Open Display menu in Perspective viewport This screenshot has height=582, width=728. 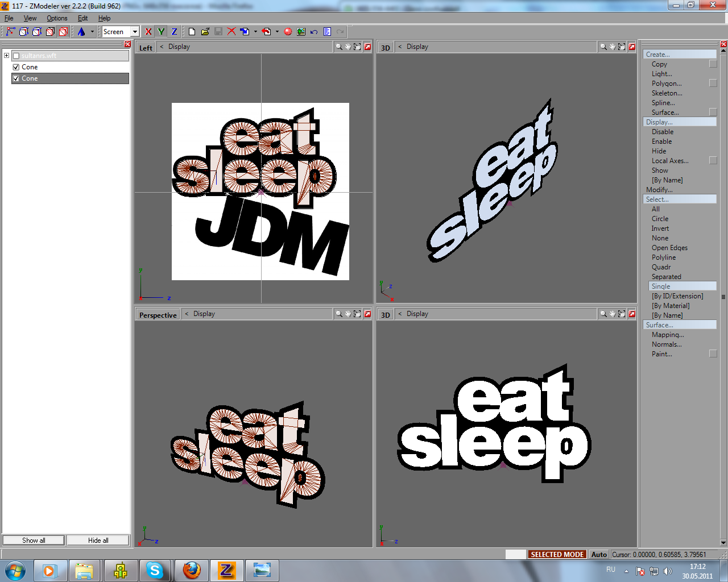point(204,314)
